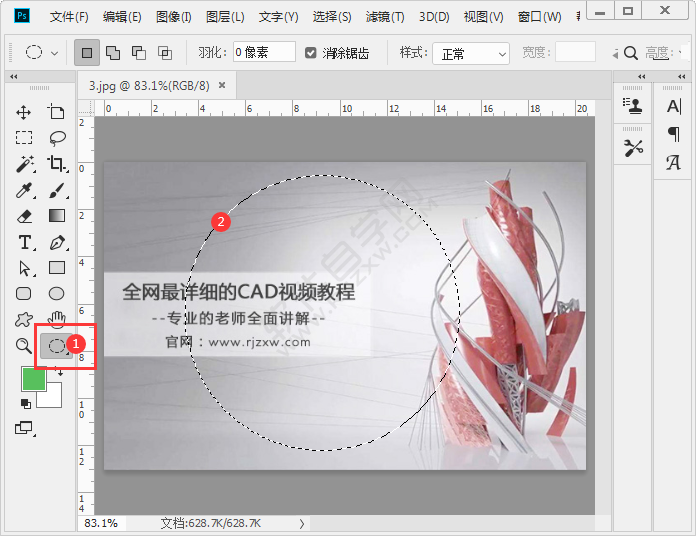Open the 图层(L) menu
Image resolution: width=696 pixels, height=536 pixels.
[x=225, y=17]
